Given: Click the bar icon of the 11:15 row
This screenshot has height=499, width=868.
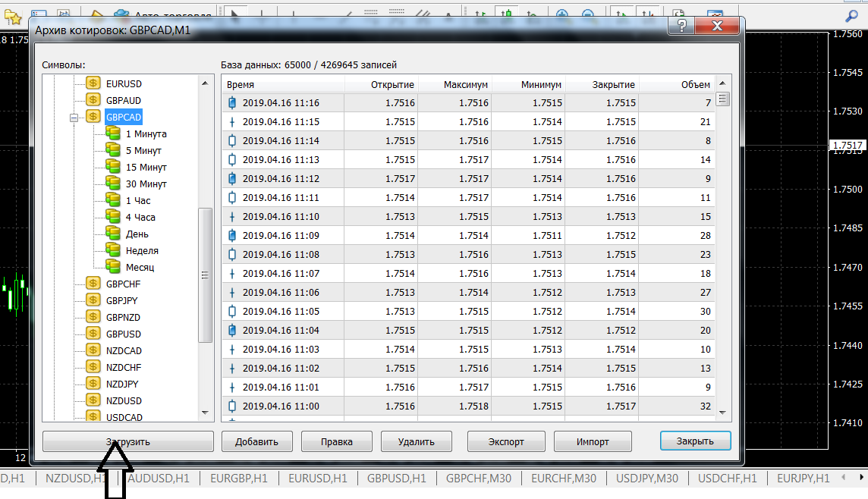Looking at the screenshot, I should click(232, 121).
